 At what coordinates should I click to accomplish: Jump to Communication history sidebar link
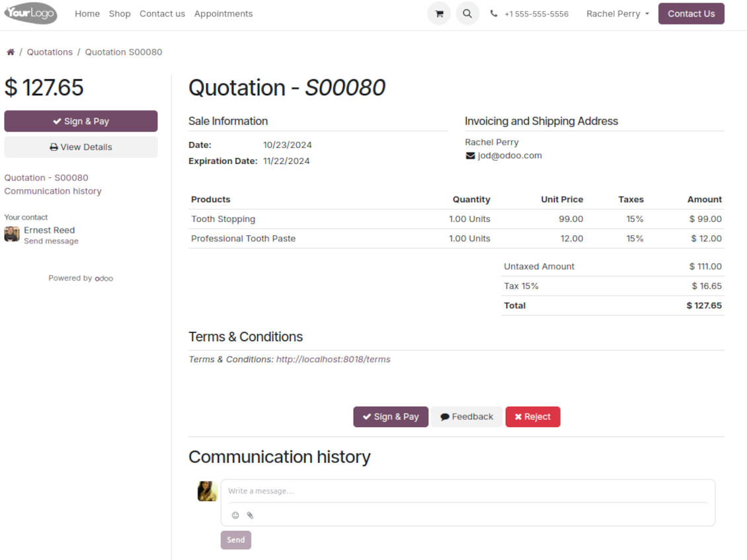pos(53,191)
